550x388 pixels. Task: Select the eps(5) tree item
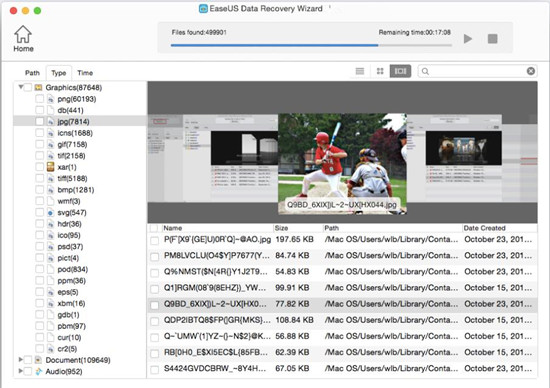68,292
